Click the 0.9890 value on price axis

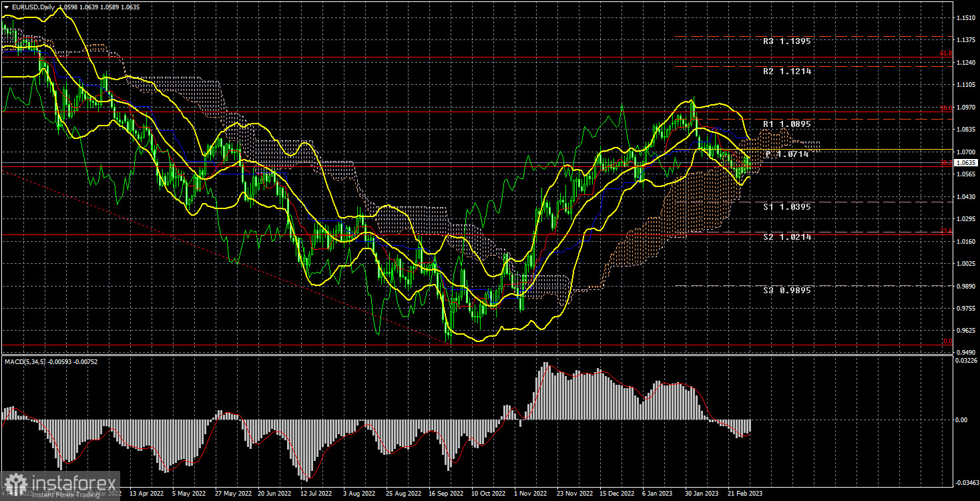click(965, 286)
